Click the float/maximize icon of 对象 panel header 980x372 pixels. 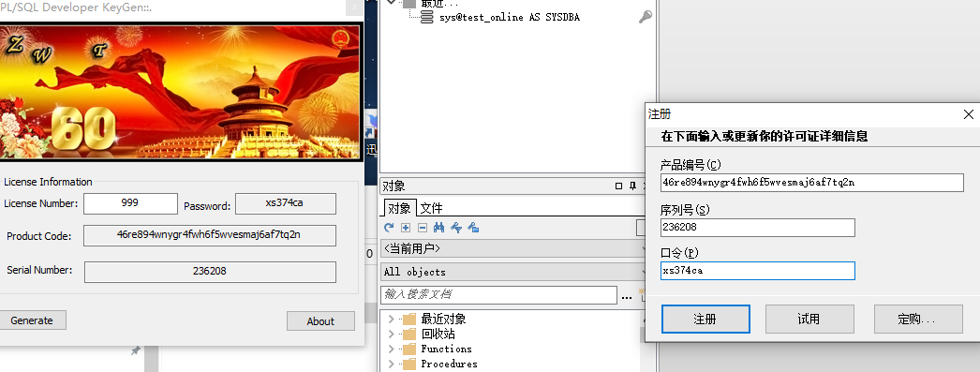618,186
